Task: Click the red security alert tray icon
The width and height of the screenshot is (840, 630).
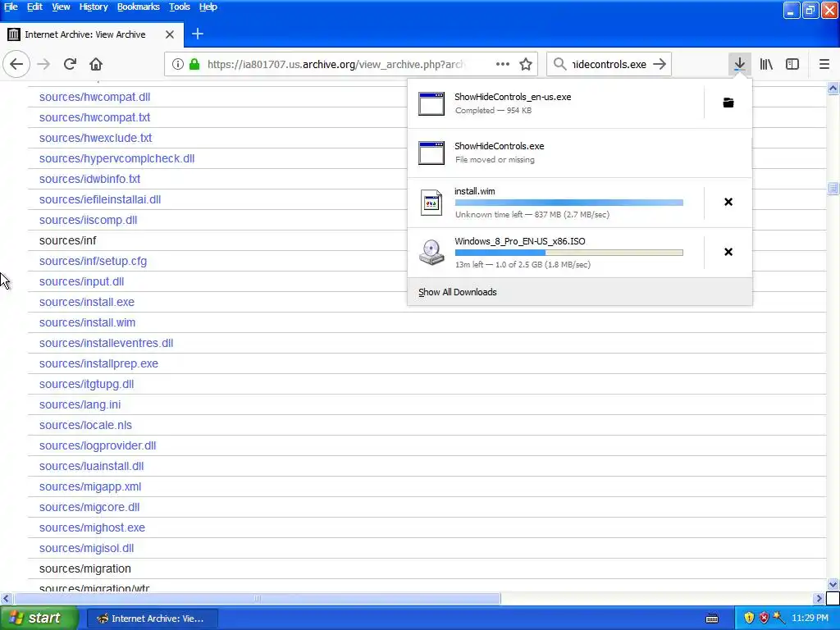Action: (x=764, y=619)
